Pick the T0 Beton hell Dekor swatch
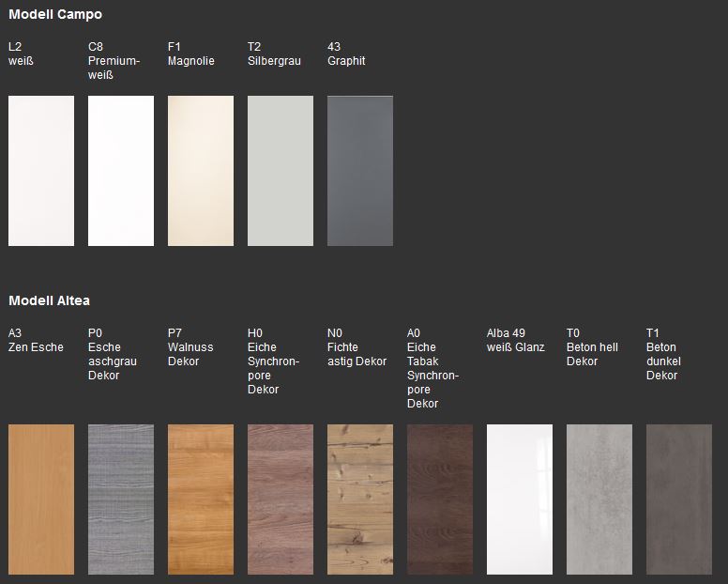728x584 pixels. point(599,499)
